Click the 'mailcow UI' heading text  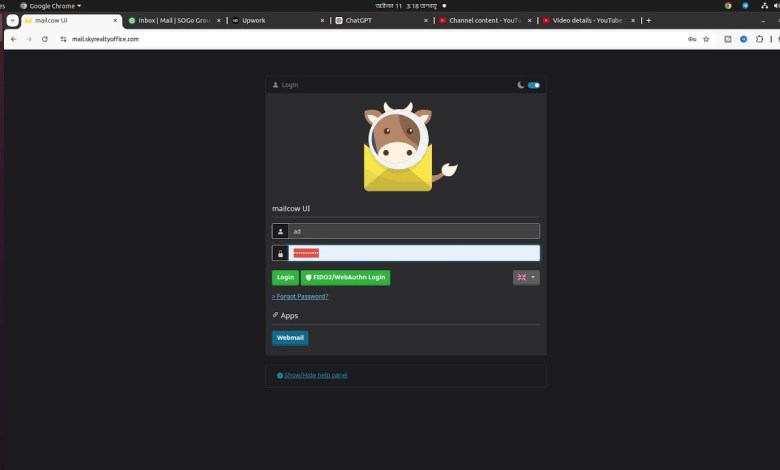pos(291,208)
